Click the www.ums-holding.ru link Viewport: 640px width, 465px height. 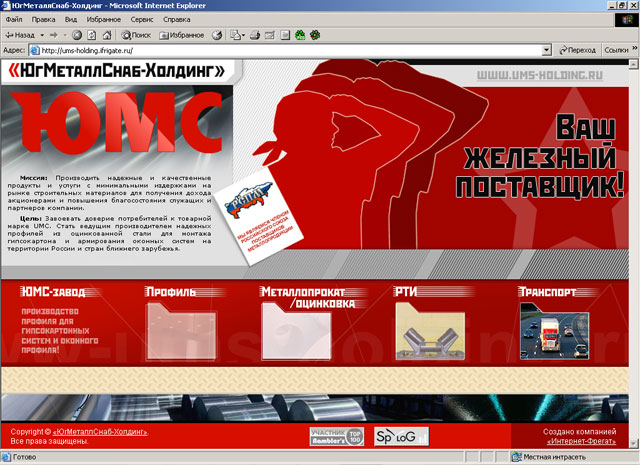[540, 75]
